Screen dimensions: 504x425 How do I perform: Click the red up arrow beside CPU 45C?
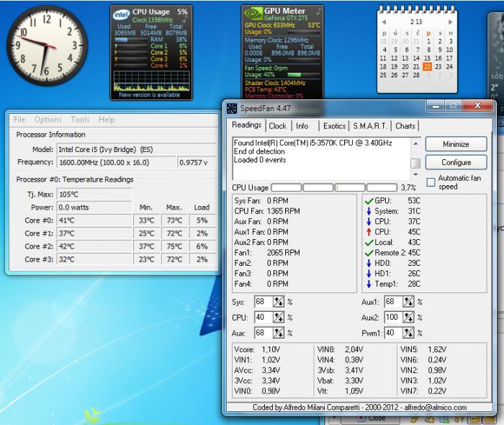pyautogui.click(x=369, y=232)
